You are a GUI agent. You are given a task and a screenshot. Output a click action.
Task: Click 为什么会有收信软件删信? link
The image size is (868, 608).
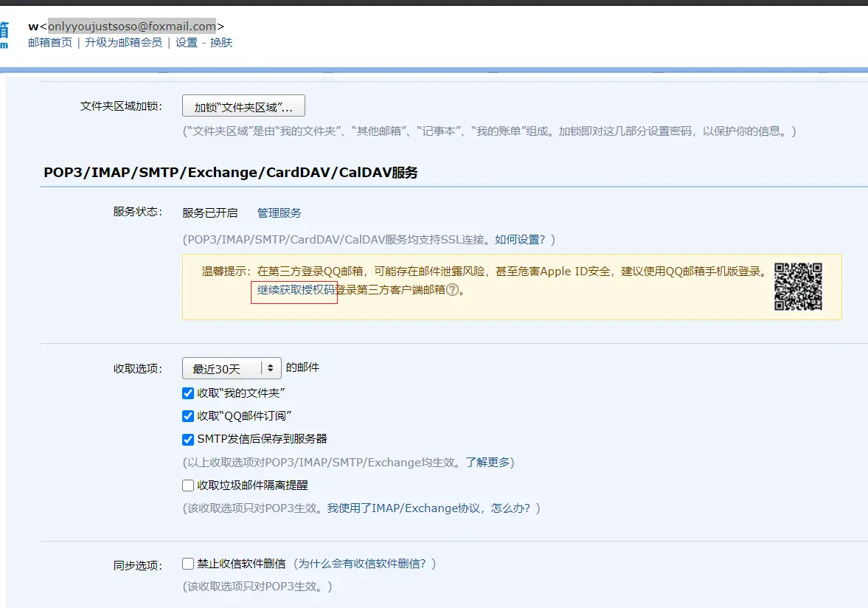tap(364, 564)
